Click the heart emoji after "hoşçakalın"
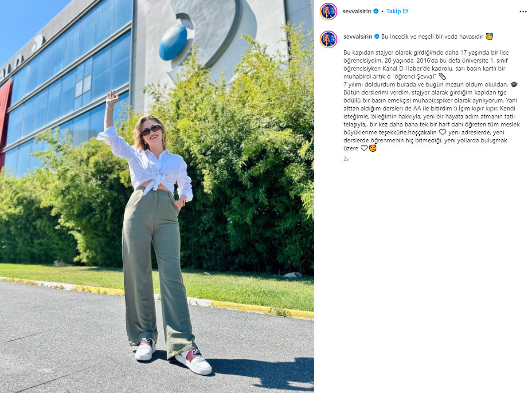Image resolution: width=532 pixels, height=393 pixels. click(x=442, y=132)
